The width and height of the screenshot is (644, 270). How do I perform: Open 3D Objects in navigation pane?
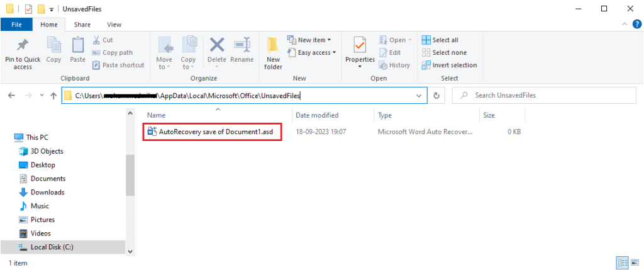click(x=41, y=151)
